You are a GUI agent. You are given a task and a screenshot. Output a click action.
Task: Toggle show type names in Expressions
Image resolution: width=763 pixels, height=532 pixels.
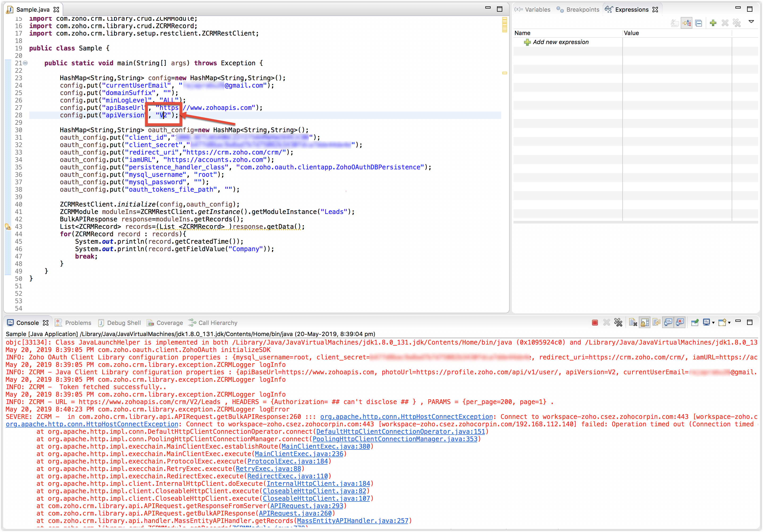coord(675,23)
